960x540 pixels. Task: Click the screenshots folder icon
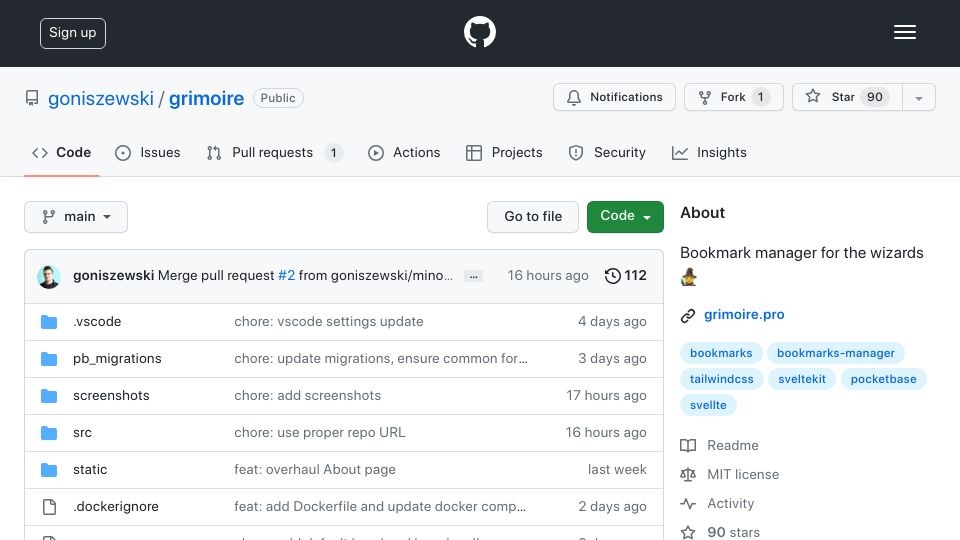click(49, 396)
